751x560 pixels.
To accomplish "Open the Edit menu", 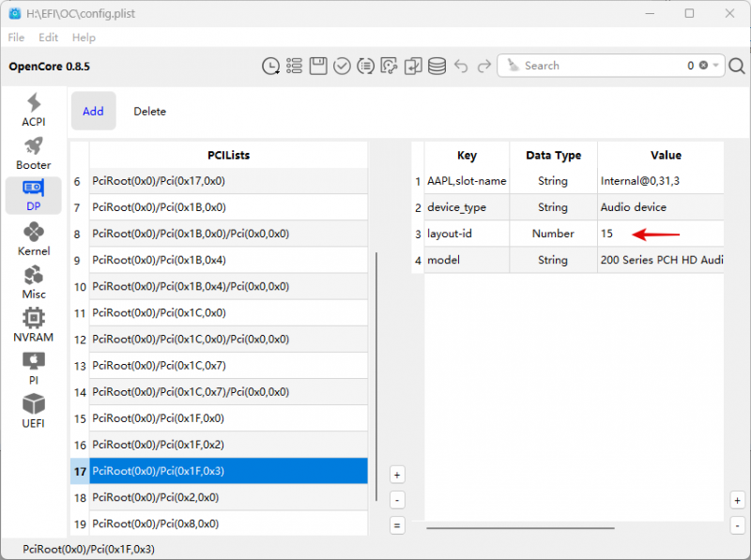I will [x=49, y=38].
